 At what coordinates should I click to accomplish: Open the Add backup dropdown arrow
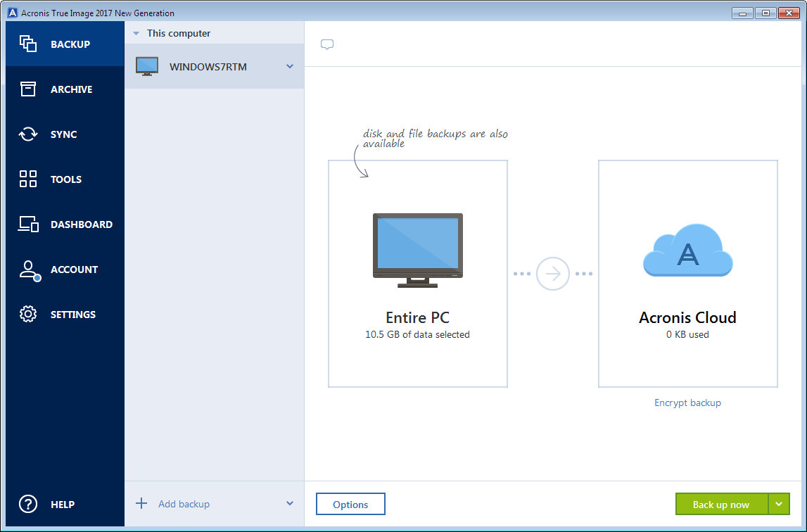(x=289, y=503)
